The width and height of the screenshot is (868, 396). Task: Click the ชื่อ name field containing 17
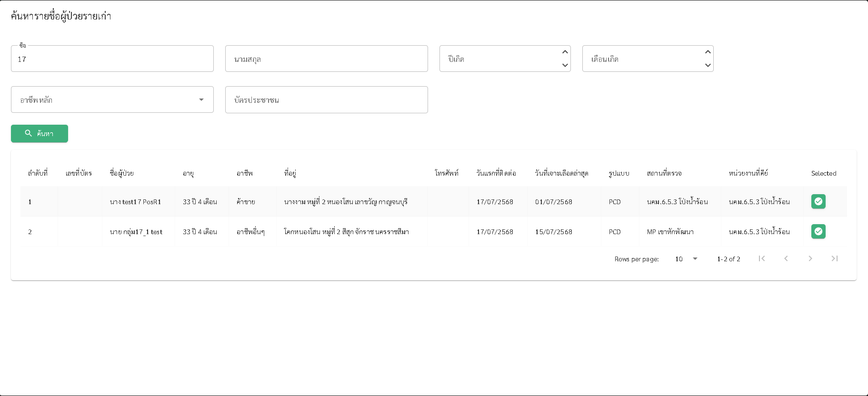click(112, 59)
